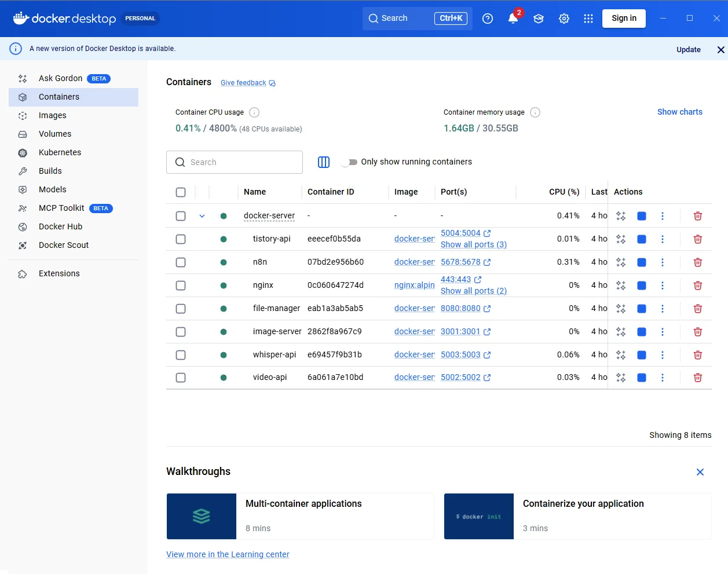Open more actions menu for tistory-api
Viewport: 728px width, 574px height.
[x=663, y=239]
